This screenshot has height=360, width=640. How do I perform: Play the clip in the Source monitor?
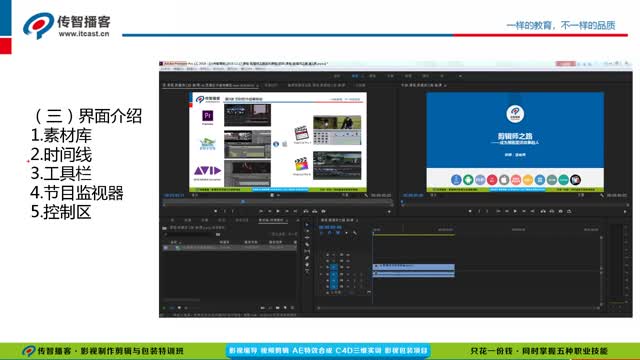point(278,211)
